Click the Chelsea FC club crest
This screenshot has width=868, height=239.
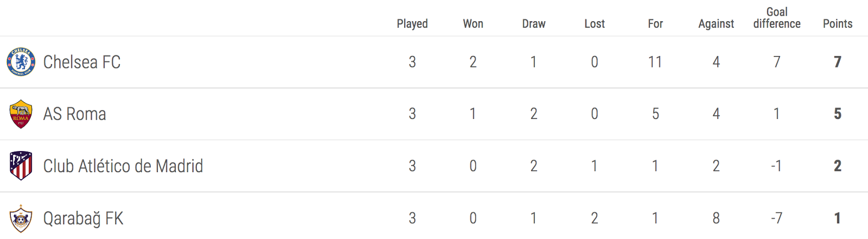tap(21, 62)
